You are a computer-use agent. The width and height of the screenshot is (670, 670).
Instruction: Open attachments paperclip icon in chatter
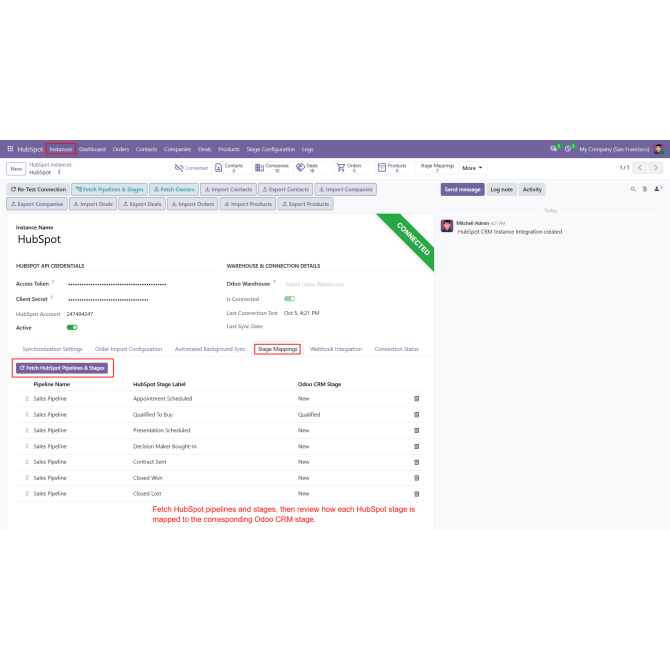click(x=645, y=189)
